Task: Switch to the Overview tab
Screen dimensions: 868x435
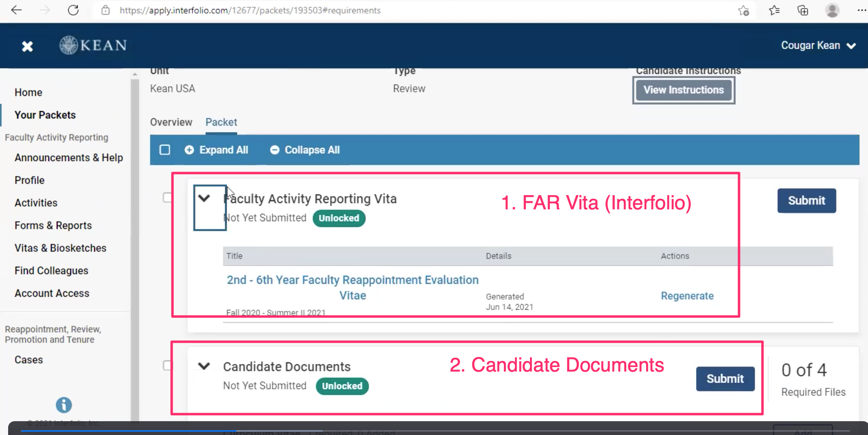Action: 171,122
